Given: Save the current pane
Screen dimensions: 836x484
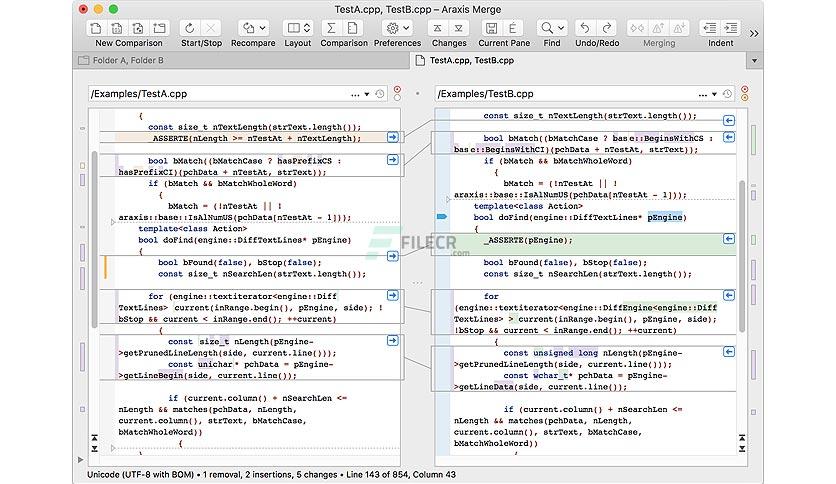Looking at the screenshot, I should pyautogui.click(x=492, y=28).
